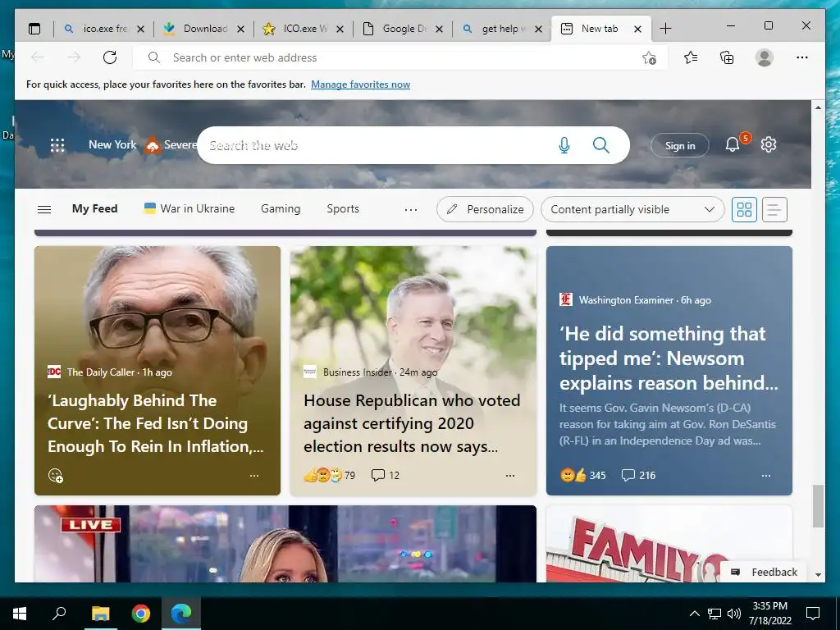Click the Personalize button
The image size is (840, 630).
486,209
